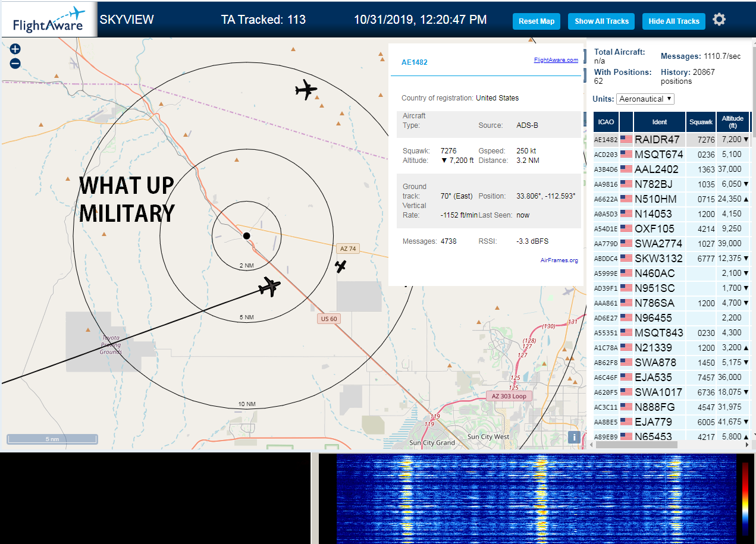756x544 pixels.
Task: Select SWA1017 ident in table
Action: tap(658, 392)
